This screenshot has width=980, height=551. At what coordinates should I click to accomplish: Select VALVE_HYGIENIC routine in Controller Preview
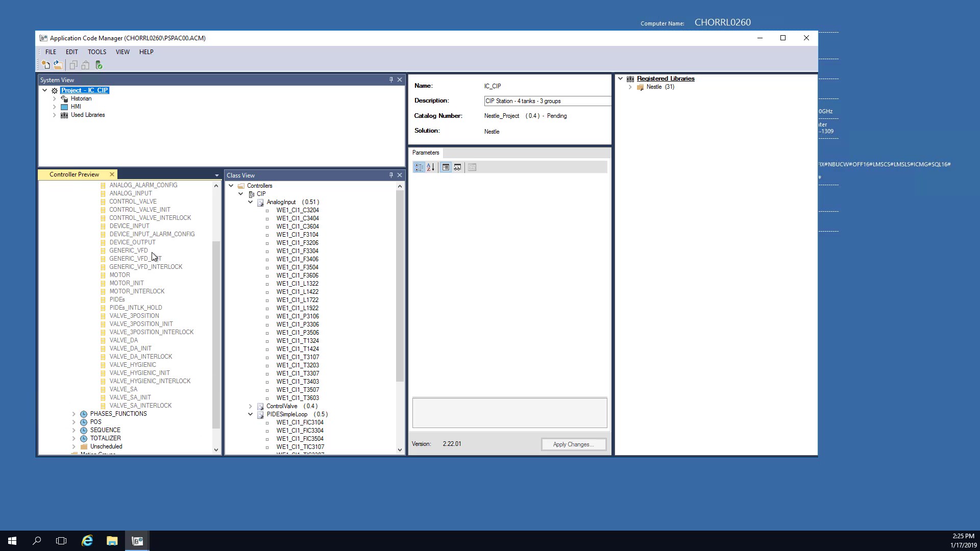coord(133,365)
